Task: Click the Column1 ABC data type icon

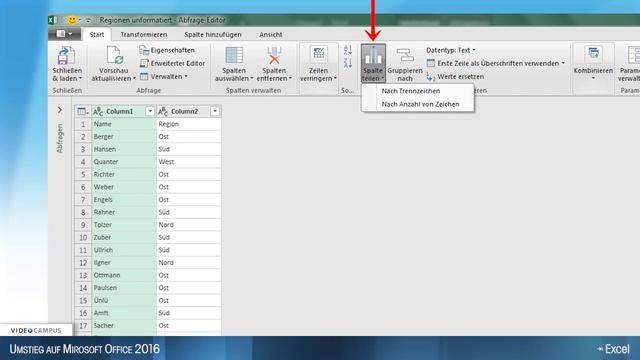Action: point(98,111)
